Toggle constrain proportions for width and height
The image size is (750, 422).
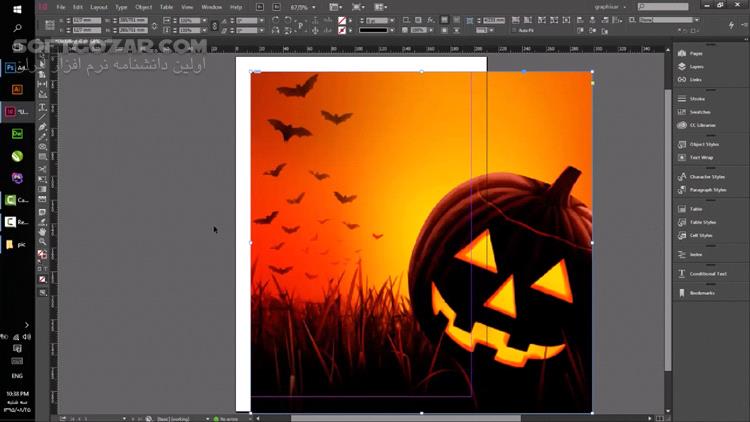(x=154, y=25)
